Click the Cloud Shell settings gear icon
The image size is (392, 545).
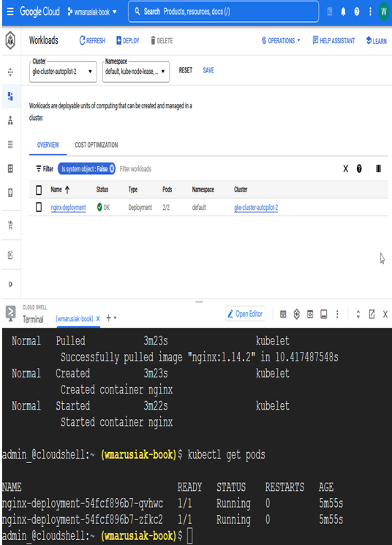tap(296, 315)
